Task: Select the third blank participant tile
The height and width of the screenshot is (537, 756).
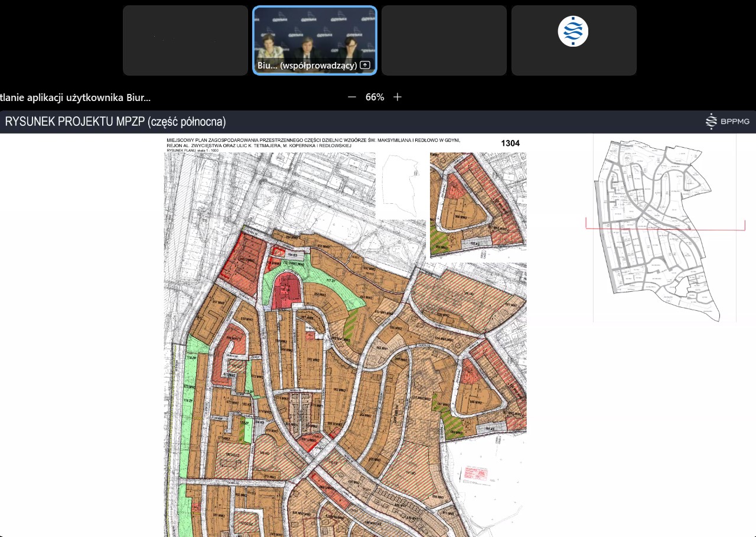Action: point(444,40)
